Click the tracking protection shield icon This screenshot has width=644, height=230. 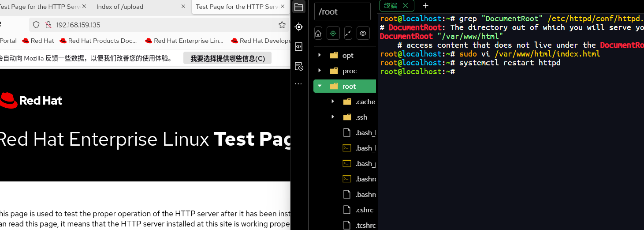pyautogui.click(x=37, y=25)
